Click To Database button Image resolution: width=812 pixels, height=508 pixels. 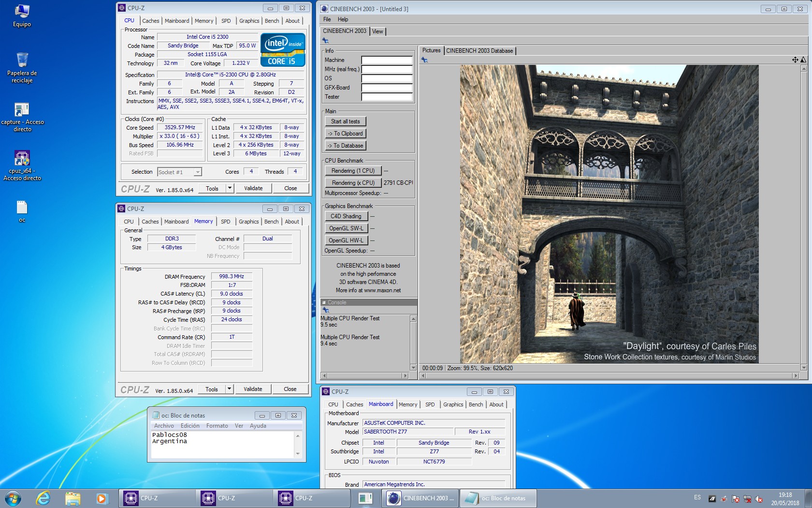pyautogui.click(x=346, y=146)
